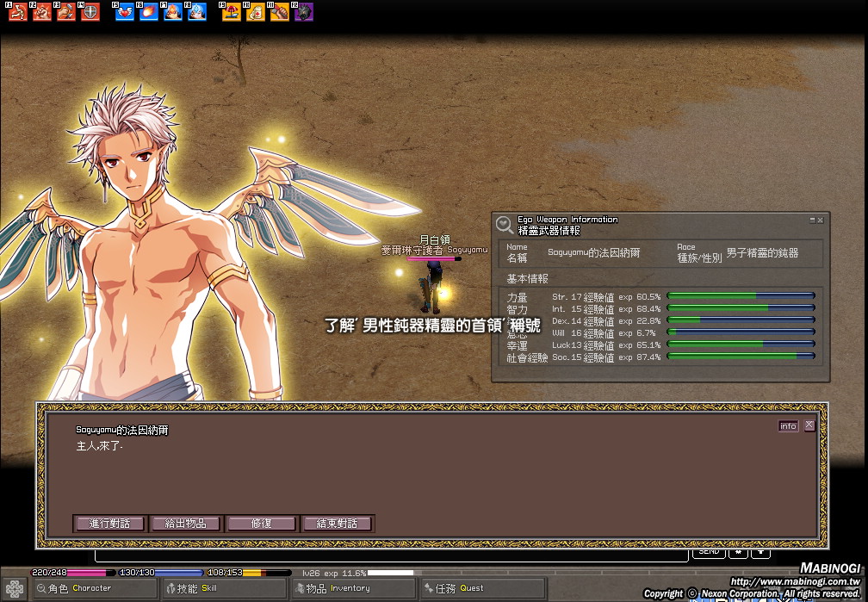Click the 幸運 stat label
This screenshot has height=602, width=868.
(x=517, y=345)
